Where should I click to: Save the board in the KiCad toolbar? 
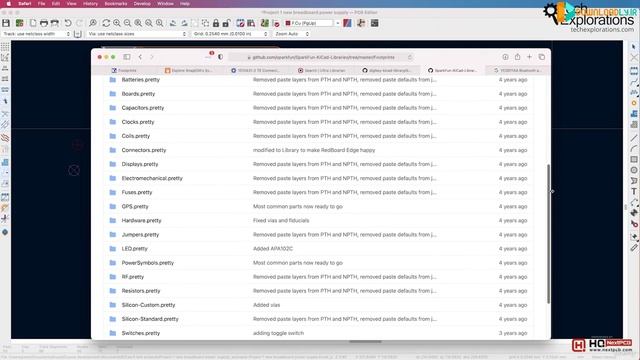(x=6, y=23)
